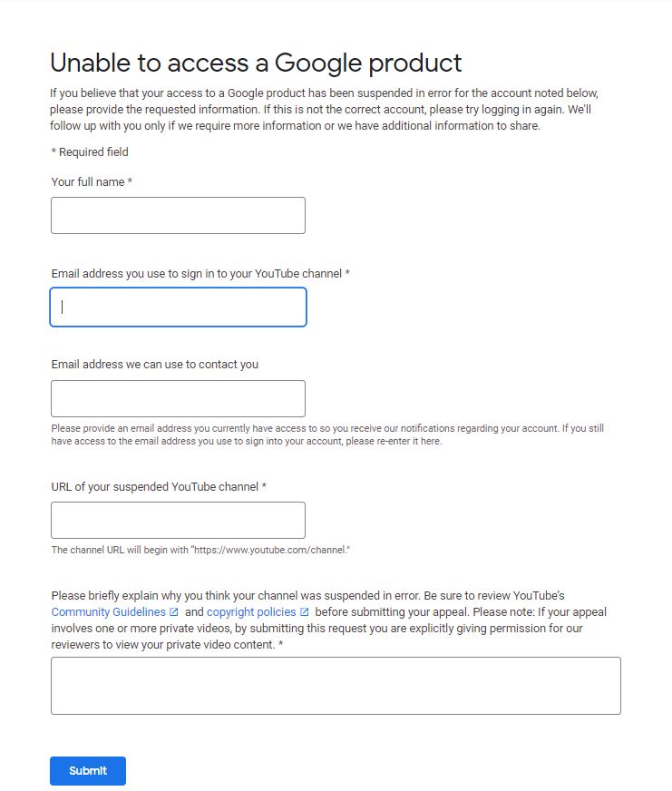Viewport: 672px width, 791px height.
Task: Click inside the appeal explanation text area
Action: 336,686
